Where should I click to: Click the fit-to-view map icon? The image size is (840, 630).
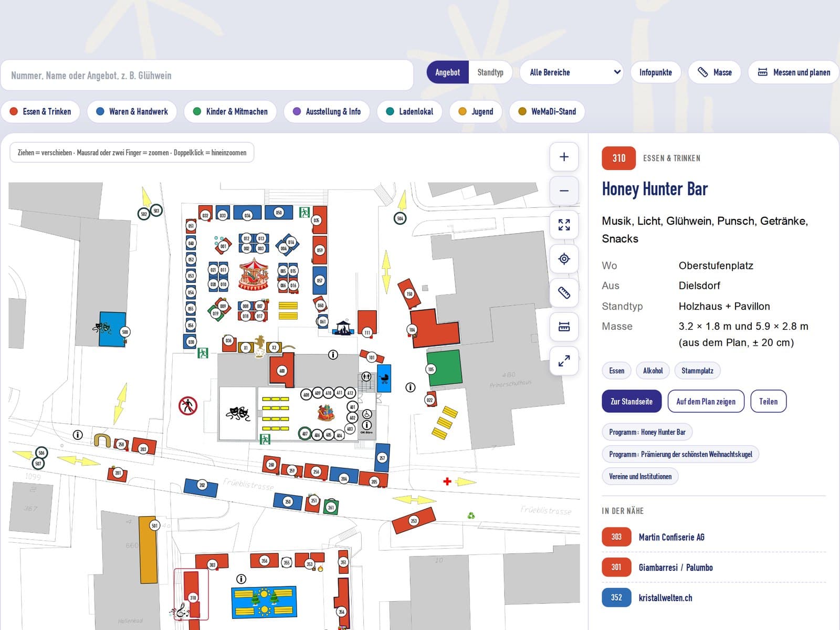click(564, 225)
